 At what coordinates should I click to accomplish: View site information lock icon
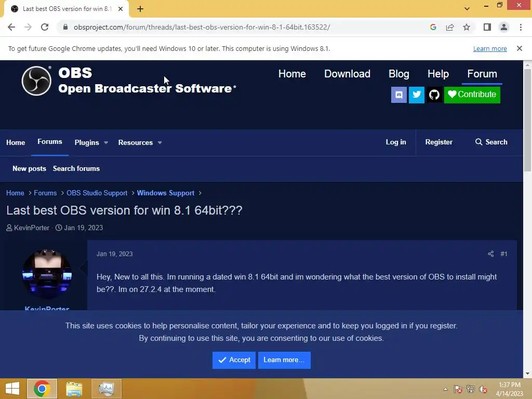65,27
